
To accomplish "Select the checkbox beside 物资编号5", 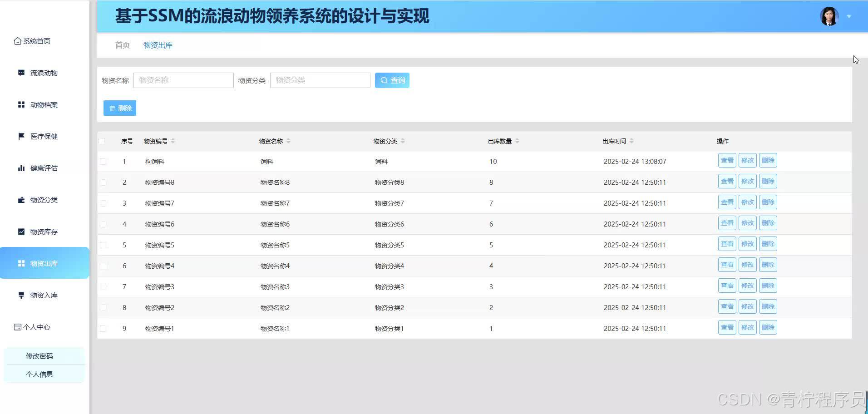I will pos(103,245).
